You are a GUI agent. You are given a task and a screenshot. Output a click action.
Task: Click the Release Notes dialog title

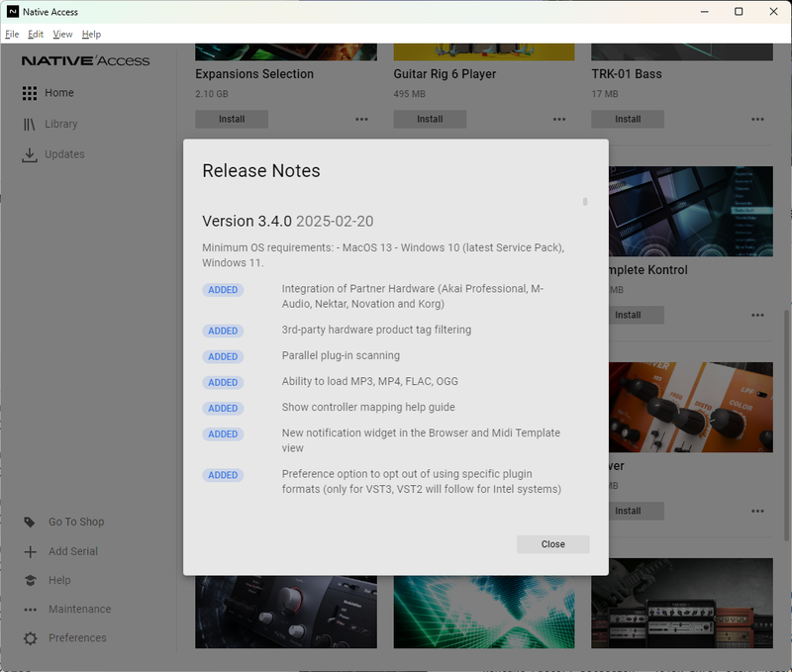click(261, 171)
